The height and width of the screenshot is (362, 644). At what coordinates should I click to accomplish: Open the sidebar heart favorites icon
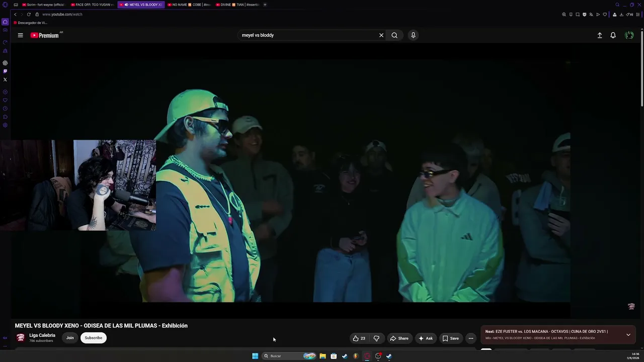point(5,100)
